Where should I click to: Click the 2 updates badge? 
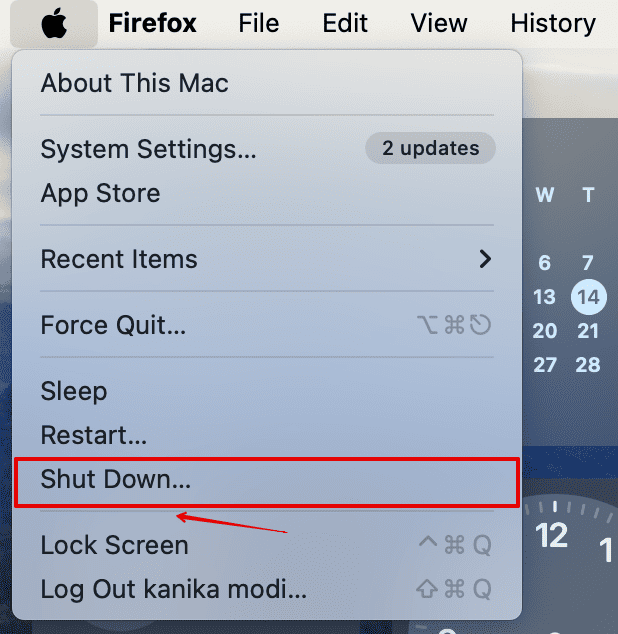(430, 149)
